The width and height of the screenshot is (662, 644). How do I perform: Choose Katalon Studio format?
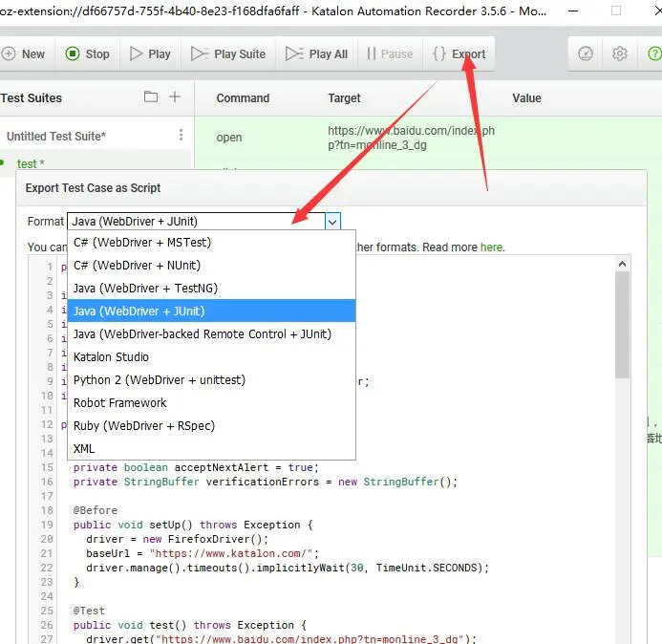211,356
